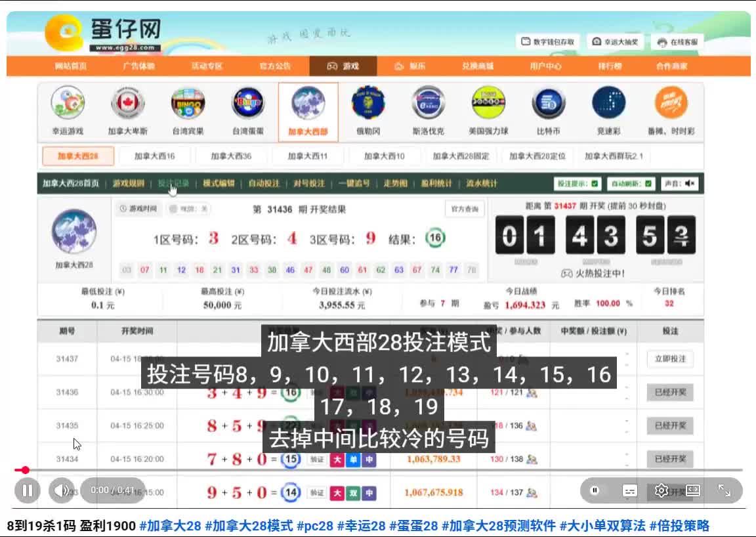Screen dimensions: 756x537
Task: Click the 加拿大西28 round emblem
Action: click(x=73, y=231)
